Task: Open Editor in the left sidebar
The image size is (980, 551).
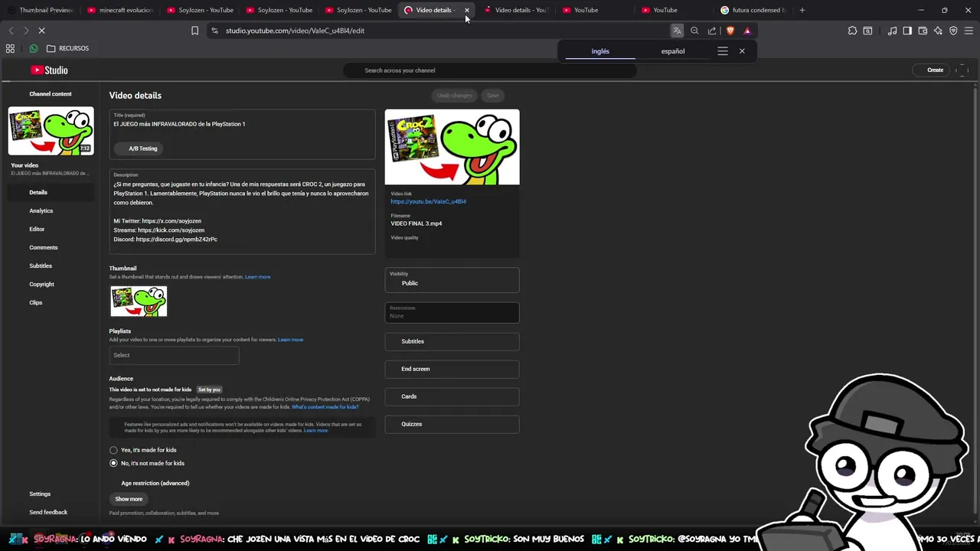Action: point(37,229)
